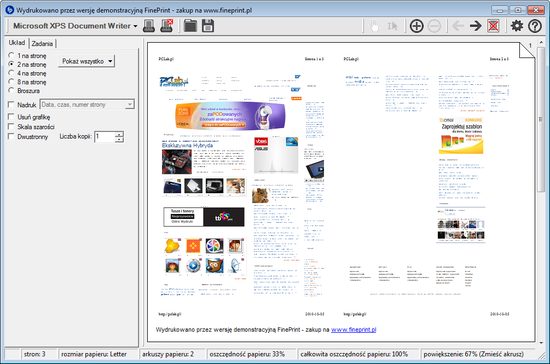This screenshot has height=364, width=550.
Task: Enable Dwustronny printing checkbox
Action: tap(11, 136)
